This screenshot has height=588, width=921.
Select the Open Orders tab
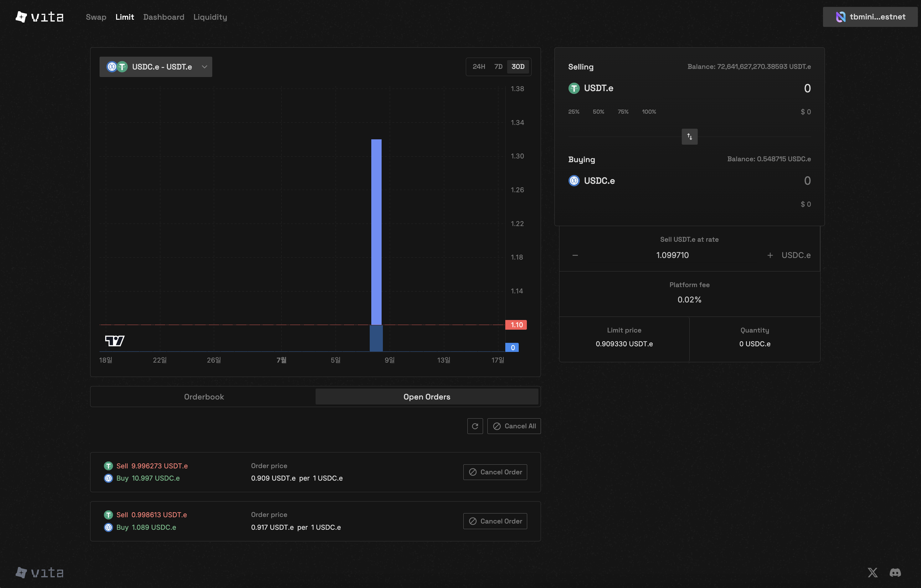427,397
